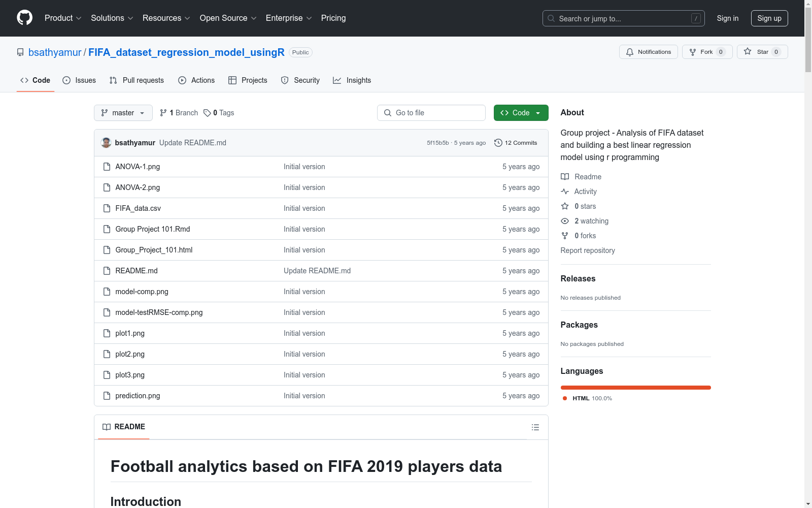This screenshot has width=812, height=508.
Task: Expand the Enterprise menu
Action: coord(289,18)
